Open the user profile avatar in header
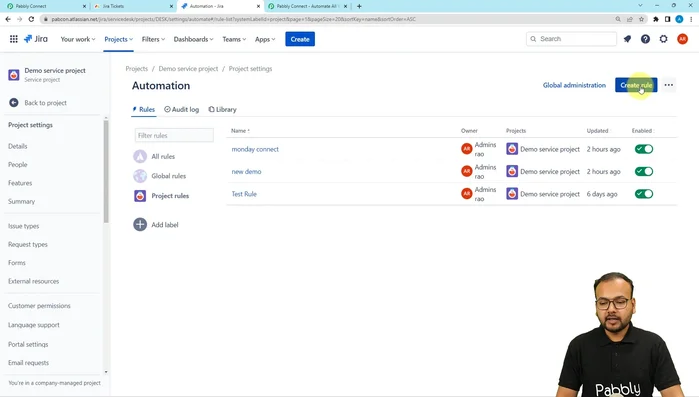 pos(682,39)
